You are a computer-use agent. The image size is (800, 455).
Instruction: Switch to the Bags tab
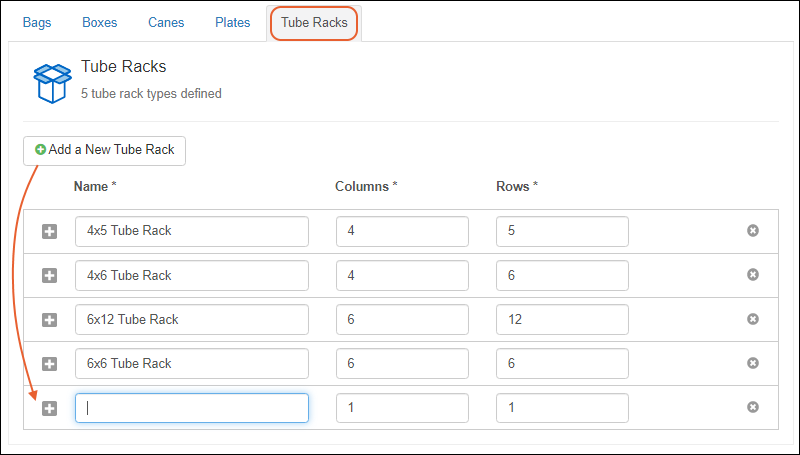pyautogui.click(x=37, y=23)
